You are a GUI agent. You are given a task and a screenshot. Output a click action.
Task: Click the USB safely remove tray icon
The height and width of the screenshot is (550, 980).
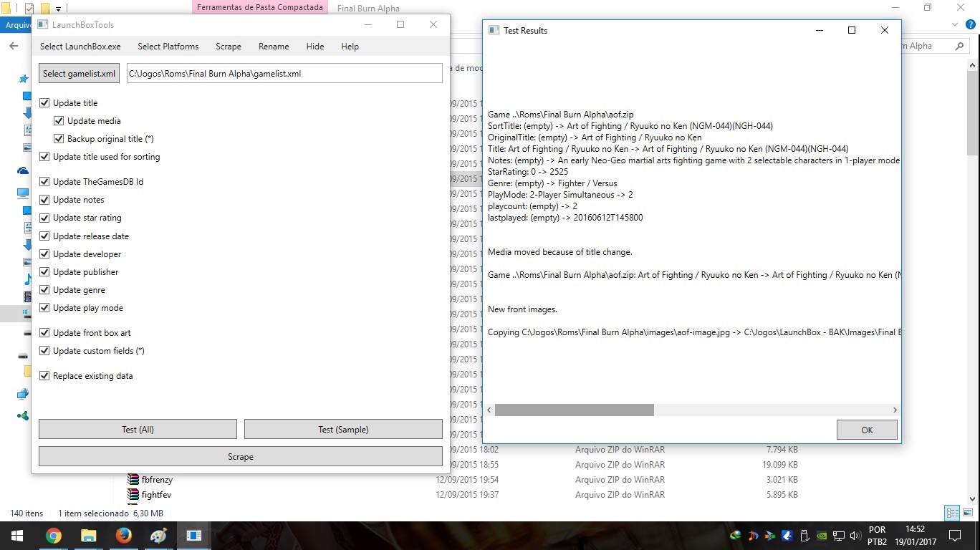pos(804,535)
